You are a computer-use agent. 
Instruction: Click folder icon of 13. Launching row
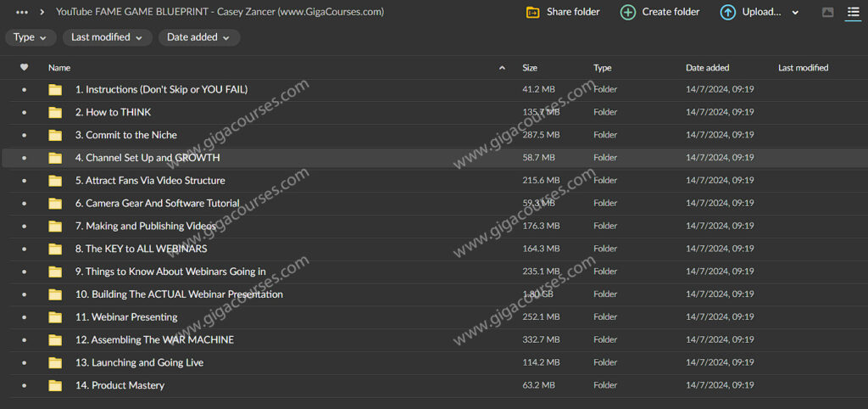coord(55,362)
